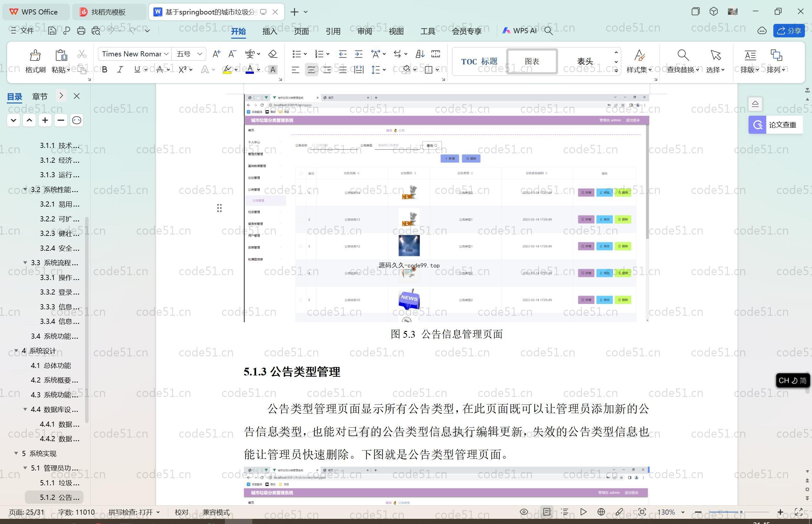This screenshot has width=812, height=524.
Task: Toggle Underline formatting
Action: point(137,70)
